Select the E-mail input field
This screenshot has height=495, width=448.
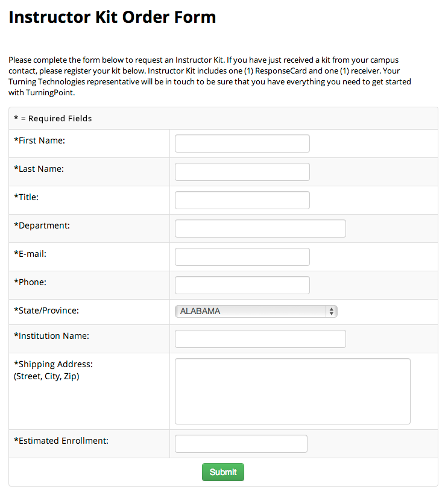(x=242, y=256)
